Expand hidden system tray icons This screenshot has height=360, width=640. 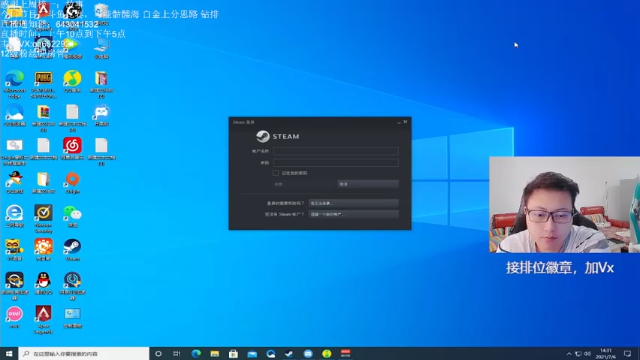[569, 353]
